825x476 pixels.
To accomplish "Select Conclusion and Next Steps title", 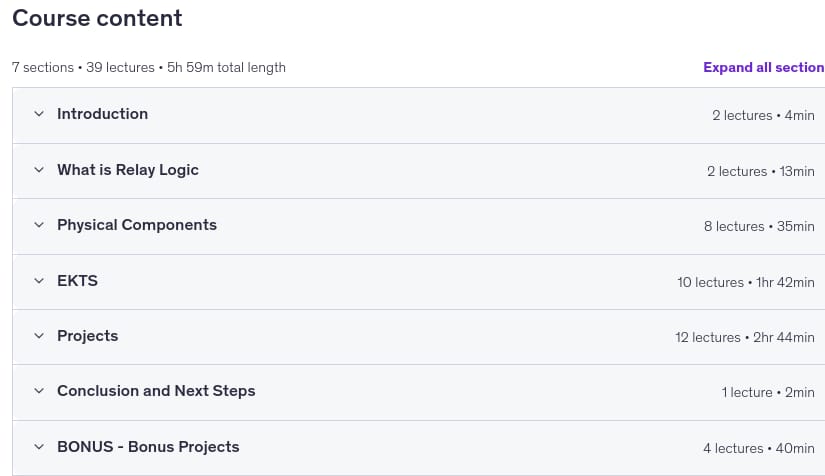I will click(x=156, y=391).
